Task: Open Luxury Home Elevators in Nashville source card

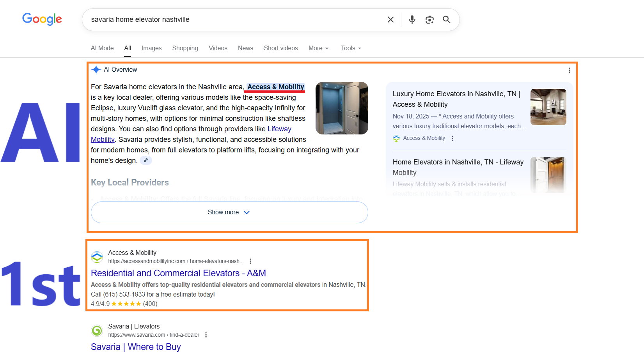Action: coord(456,99)
